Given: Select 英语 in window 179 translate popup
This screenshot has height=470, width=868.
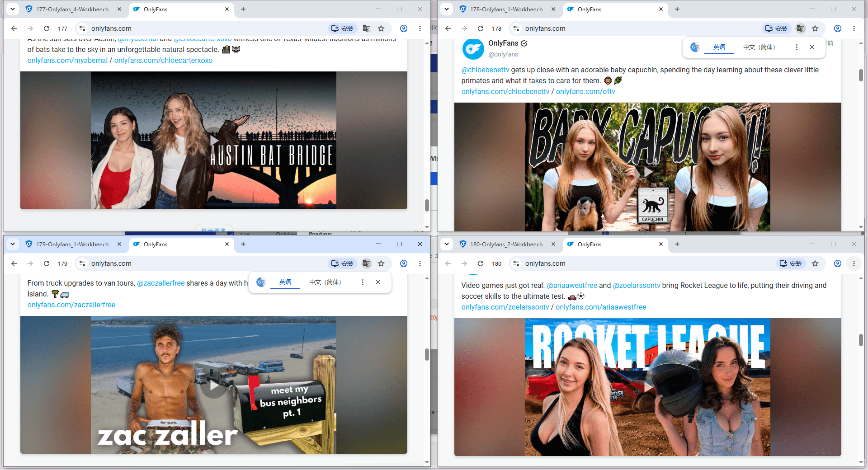Looking at the screenshot, I should (285, 282).
